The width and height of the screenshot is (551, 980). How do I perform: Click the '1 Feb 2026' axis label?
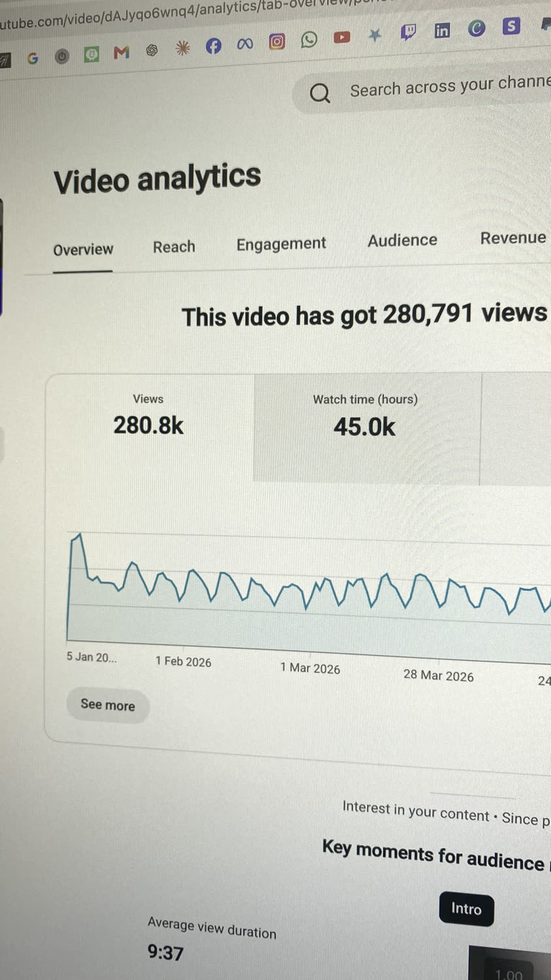pyautogui.click(x=183, y=661)
